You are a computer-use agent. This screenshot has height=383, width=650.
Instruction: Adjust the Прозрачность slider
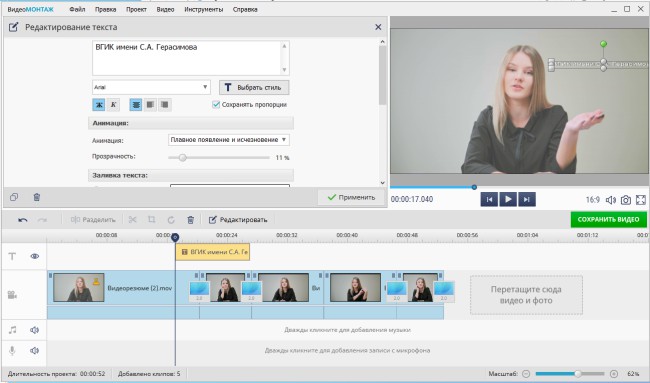tap(219, 158)
